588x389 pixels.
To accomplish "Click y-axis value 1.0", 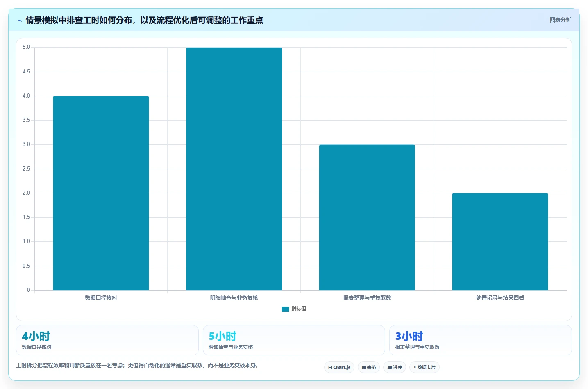I will point(26,241).
